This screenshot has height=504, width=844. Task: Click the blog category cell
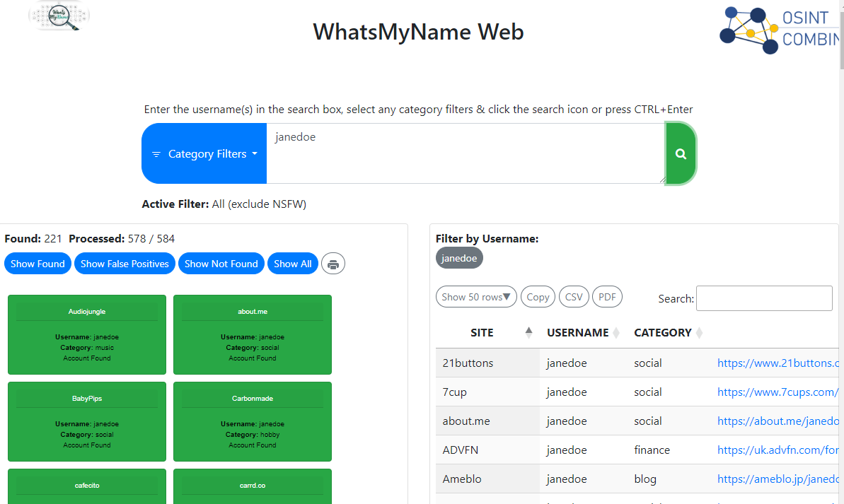tap(669, 479)
